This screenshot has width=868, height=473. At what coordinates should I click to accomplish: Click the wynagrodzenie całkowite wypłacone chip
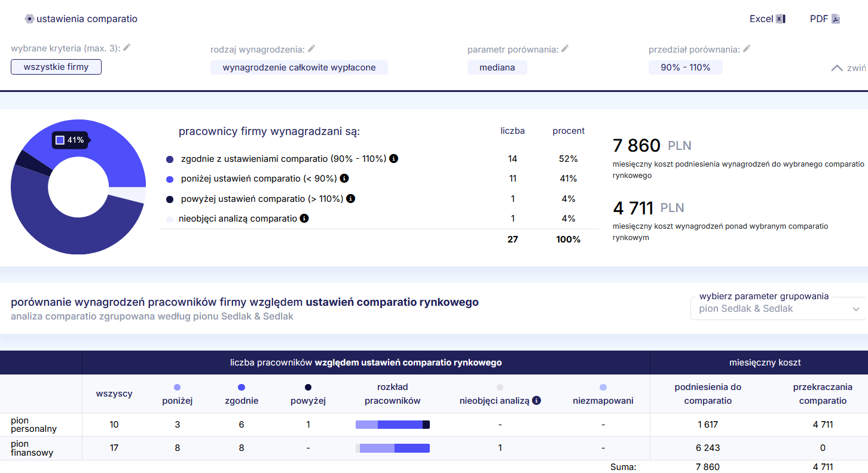(299, 67)
